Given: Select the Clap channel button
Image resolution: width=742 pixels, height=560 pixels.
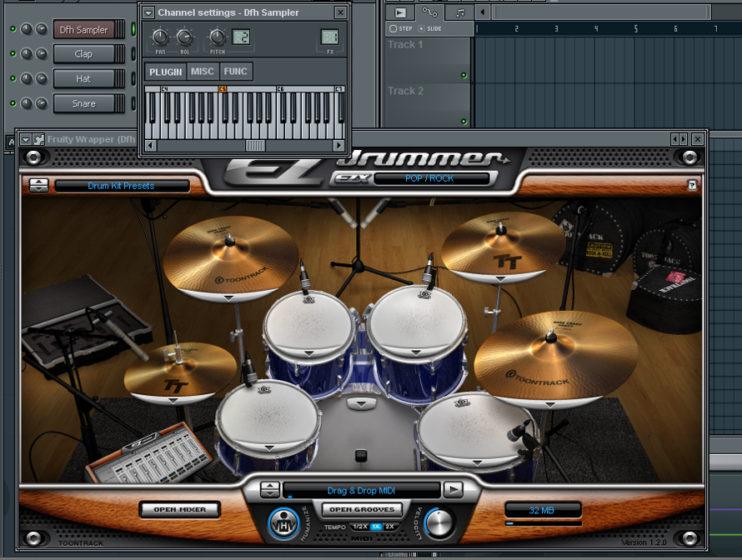Looking at the screenshot, I should click(x=83, y=54).
